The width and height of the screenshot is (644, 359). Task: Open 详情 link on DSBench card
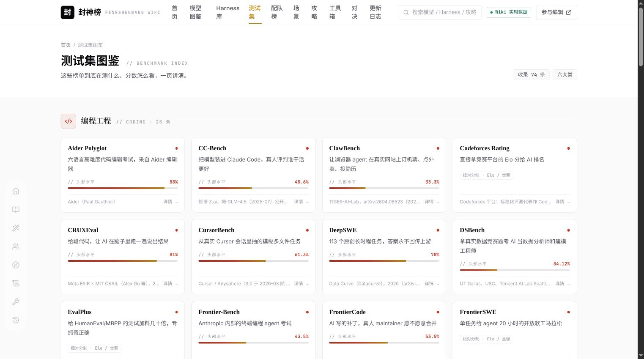tap(562, 284)
